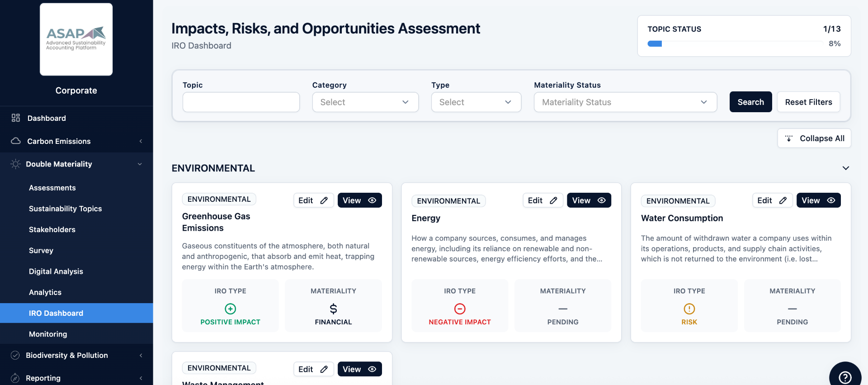Click the Double Materiality sun icon
The width and height of the screenshot is (868, 385).
point(15,164)
